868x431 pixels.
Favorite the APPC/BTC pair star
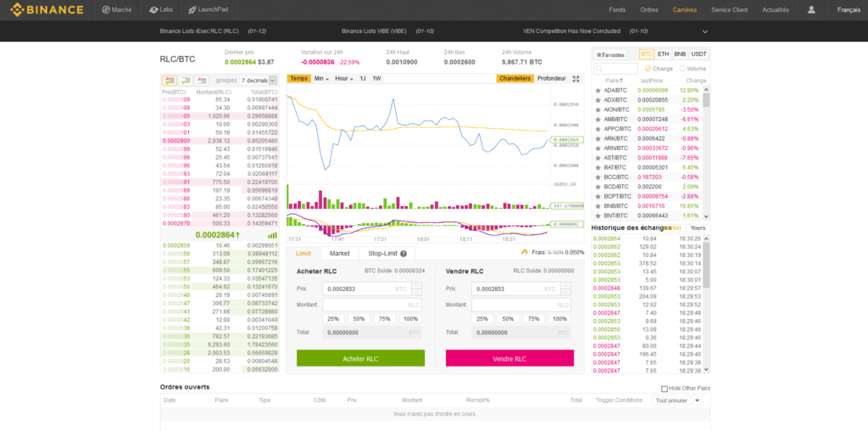click(598, 128)
